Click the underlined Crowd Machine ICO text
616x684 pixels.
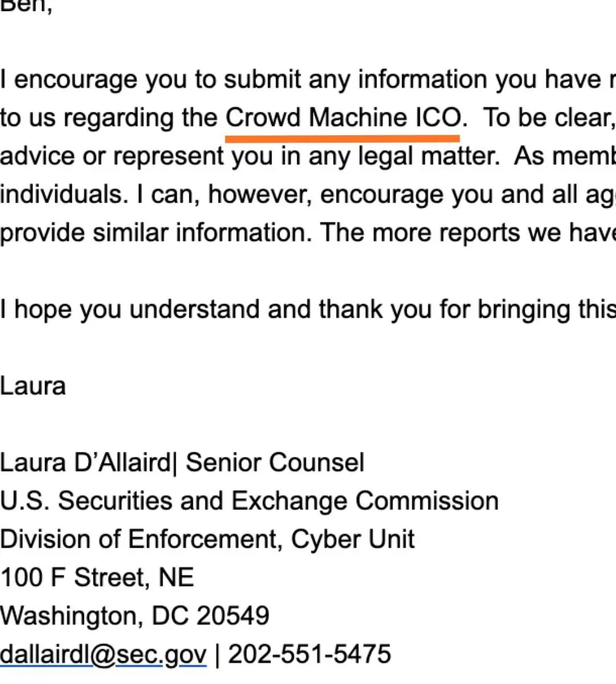[x=344, y=118]
